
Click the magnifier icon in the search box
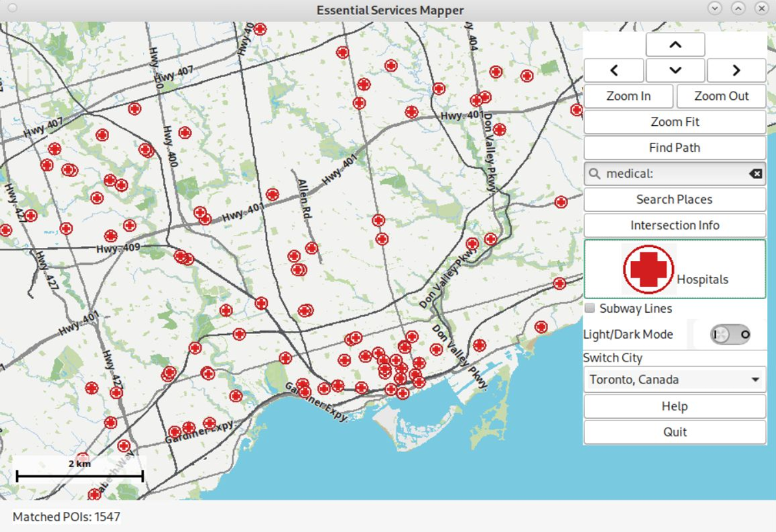tap(595, 173)
